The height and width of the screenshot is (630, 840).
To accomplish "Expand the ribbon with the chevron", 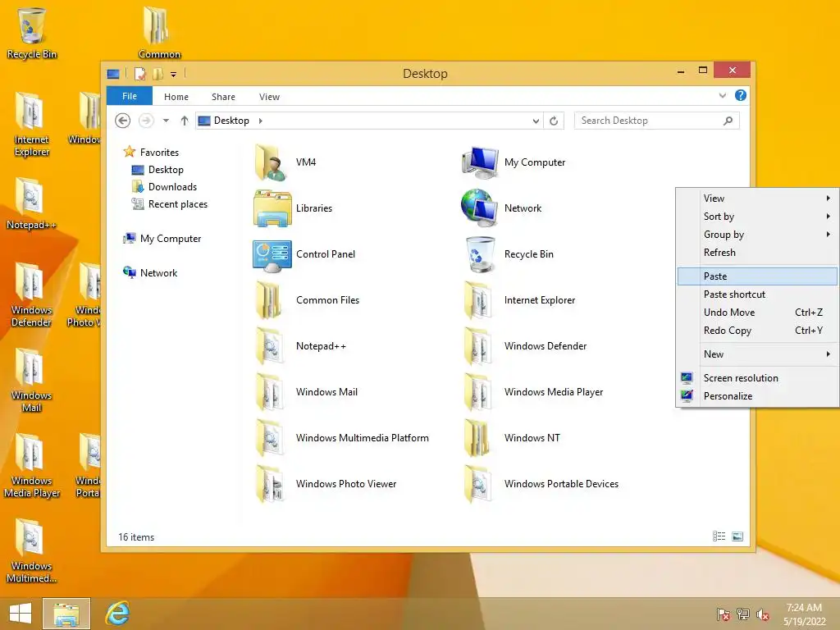I will pos(723,95).
